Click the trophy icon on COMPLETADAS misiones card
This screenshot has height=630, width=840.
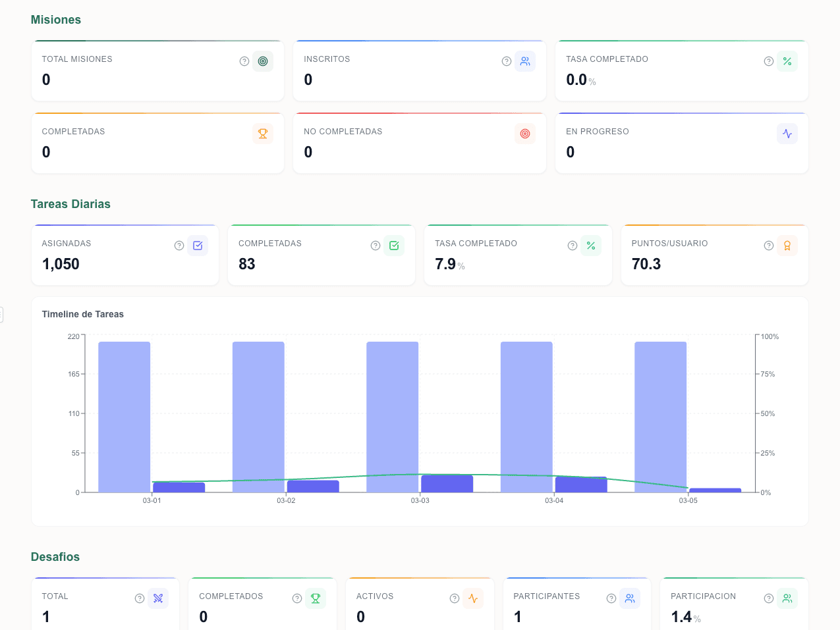click(x=263, y=133)
